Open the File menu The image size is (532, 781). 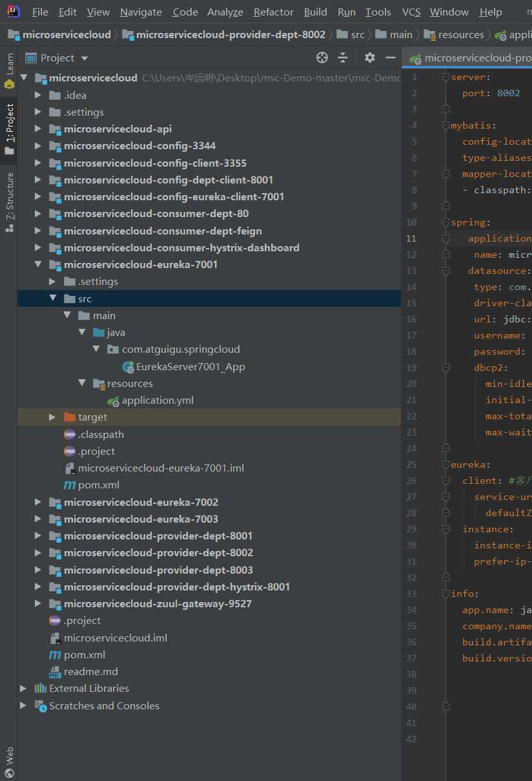tap(40, 12)
